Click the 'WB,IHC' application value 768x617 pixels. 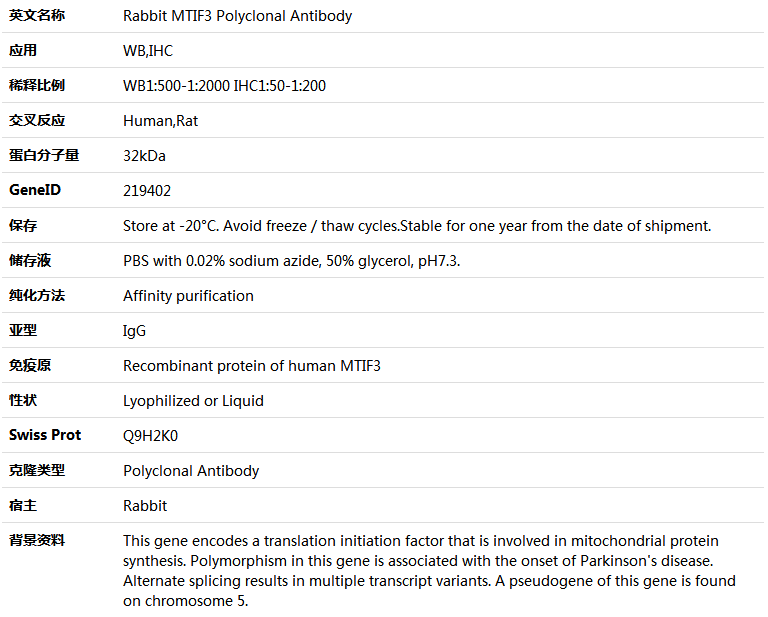pos(148,51)
